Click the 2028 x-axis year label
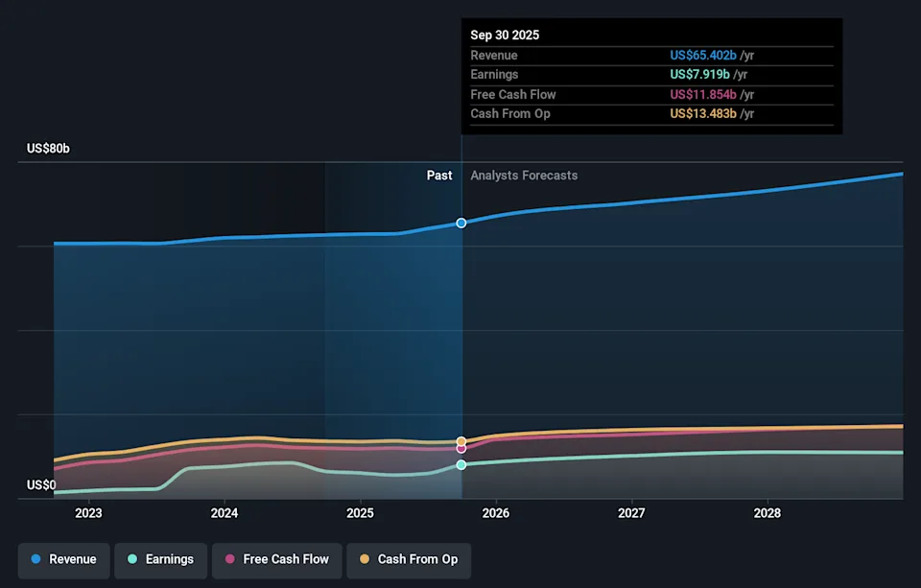The height and width of the screenshot is (588, 921). tap(767, 514)
